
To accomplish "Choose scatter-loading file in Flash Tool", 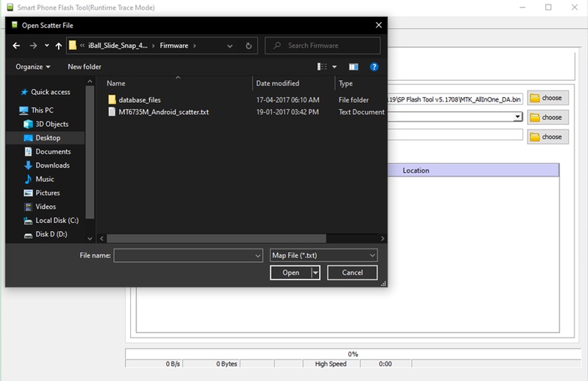I will 548,118.
